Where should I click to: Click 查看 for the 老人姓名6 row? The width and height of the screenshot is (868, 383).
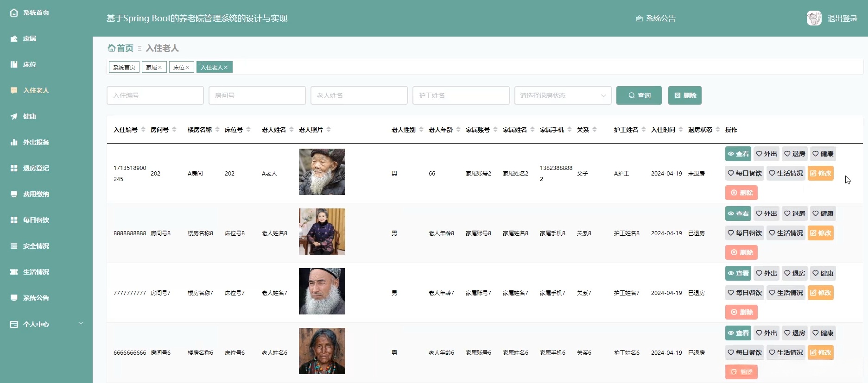[x=738, y=333]
